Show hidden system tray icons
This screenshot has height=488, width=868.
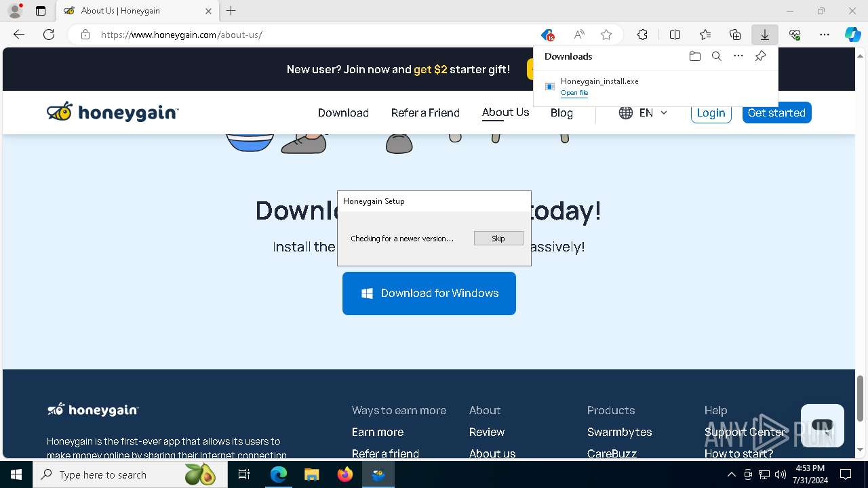(731, 474)
